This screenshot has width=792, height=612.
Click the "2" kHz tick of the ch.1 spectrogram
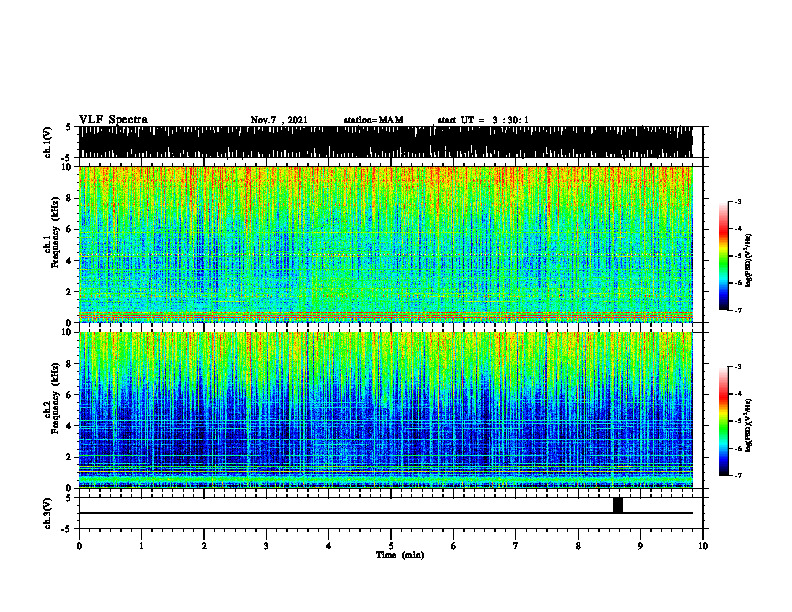[71, 291]
